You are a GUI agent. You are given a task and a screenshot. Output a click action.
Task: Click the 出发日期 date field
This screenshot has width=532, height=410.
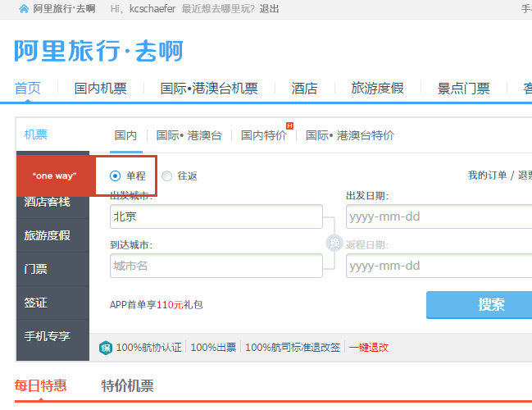pos(439,216)
